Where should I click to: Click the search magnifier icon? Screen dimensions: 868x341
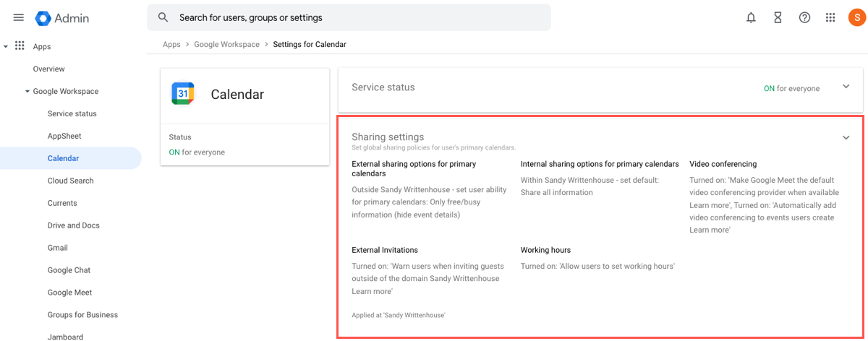[163, 17]
